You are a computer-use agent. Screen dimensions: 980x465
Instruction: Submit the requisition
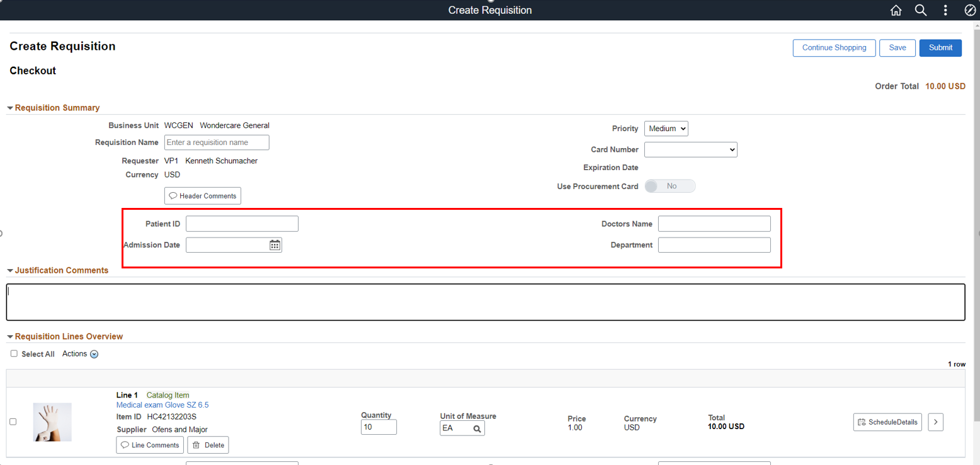click(940, 48)
